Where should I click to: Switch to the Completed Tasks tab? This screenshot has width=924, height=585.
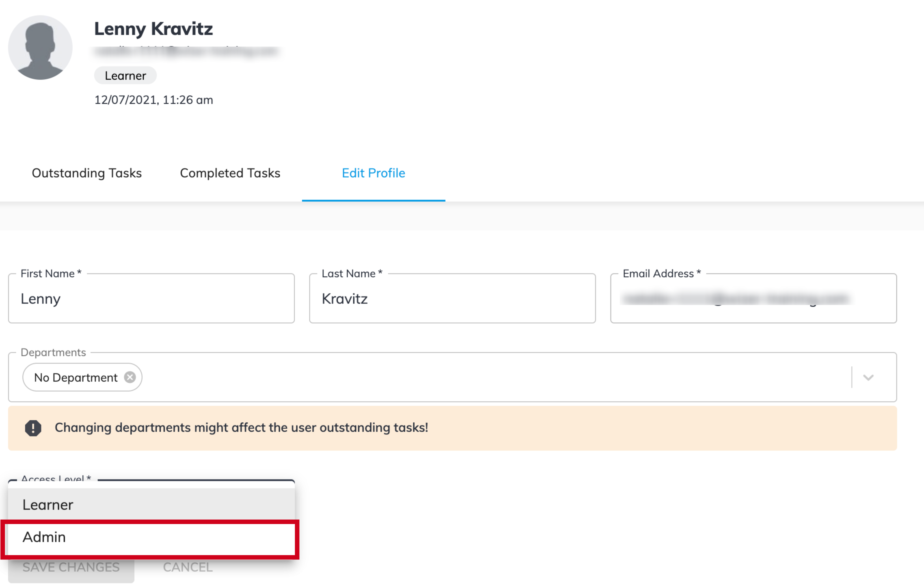[x=230, y=173]
